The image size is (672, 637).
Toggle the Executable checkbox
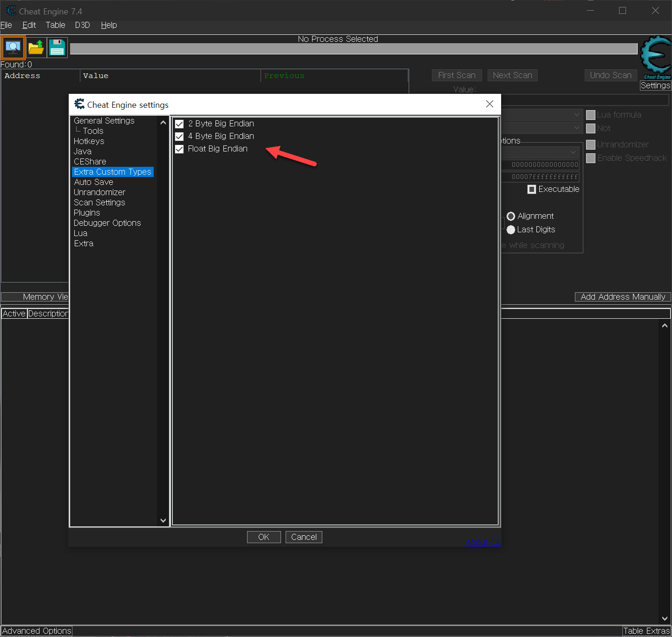pos(532,190)
